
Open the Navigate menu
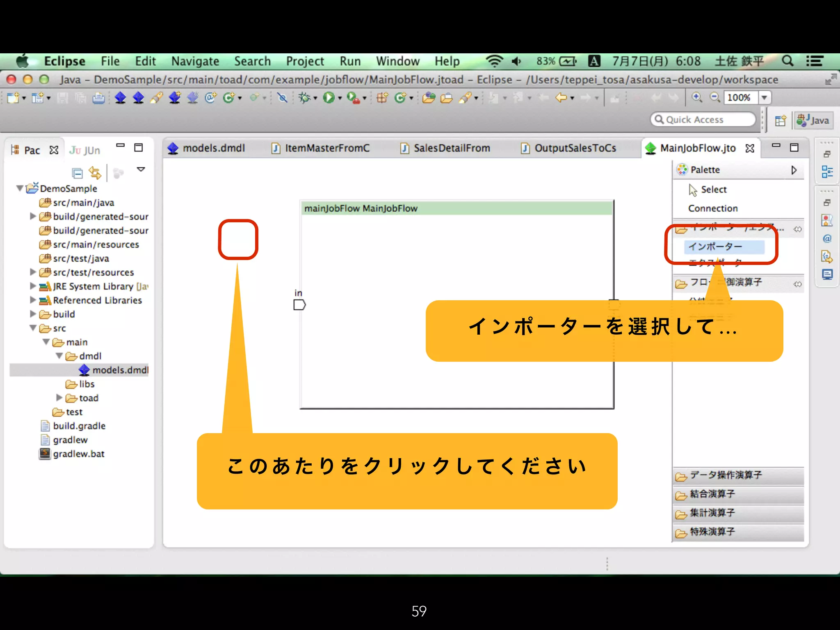click(x=195, y=61)
